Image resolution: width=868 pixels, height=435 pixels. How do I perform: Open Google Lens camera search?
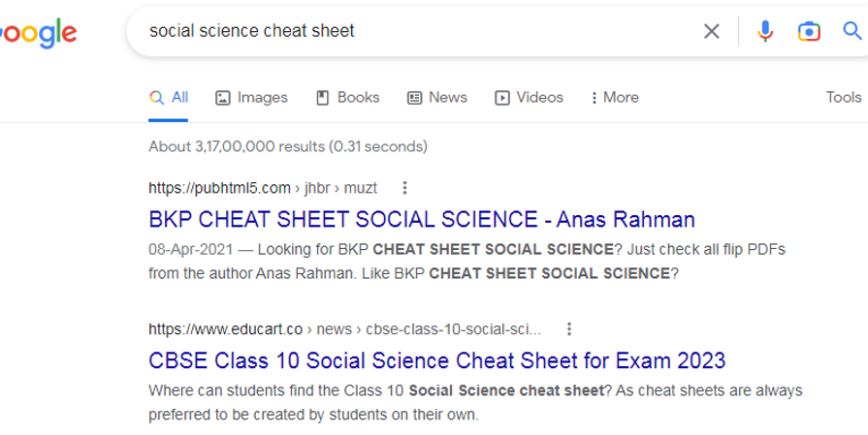809,31
